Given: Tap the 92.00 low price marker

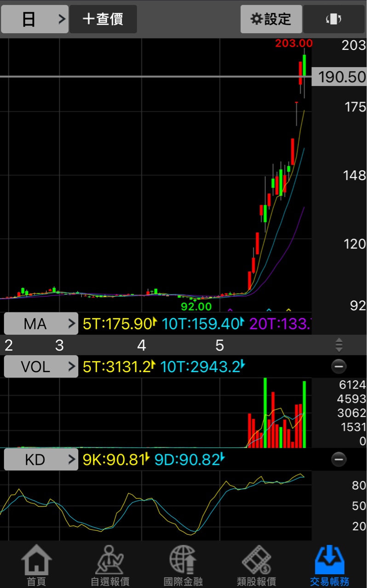Looking at the screenshot, I should (x=196, y=306).
